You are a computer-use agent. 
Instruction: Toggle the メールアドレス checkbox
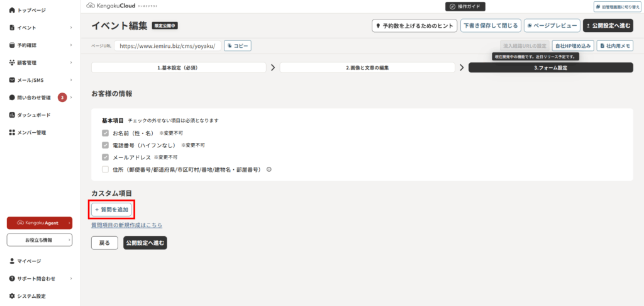pyautogui.click(x=105, y=157)
